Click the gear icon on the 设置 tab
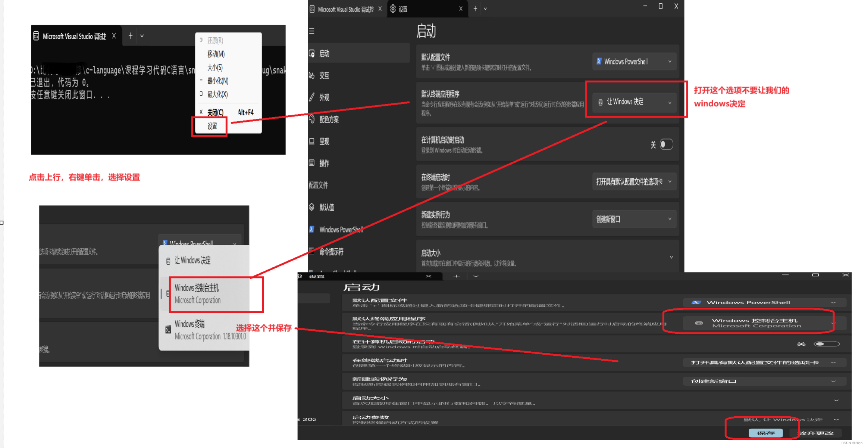This screenshot has height=448, width=868. 393,9
